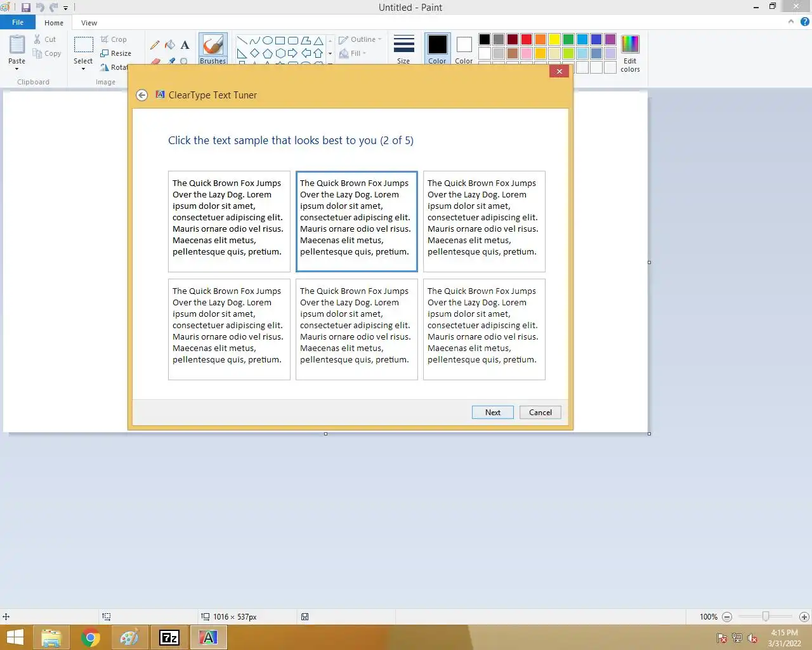Pick the Curve shape
This screenshot has width=812, height=650.
(x=254, y=40)
